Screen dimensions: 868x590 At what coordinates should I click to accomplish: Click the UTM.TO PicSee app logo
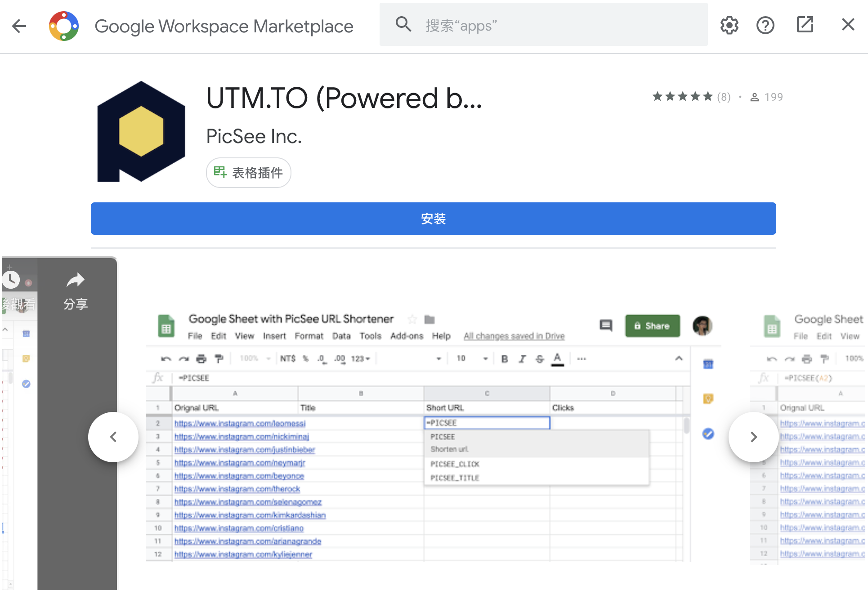141,131
